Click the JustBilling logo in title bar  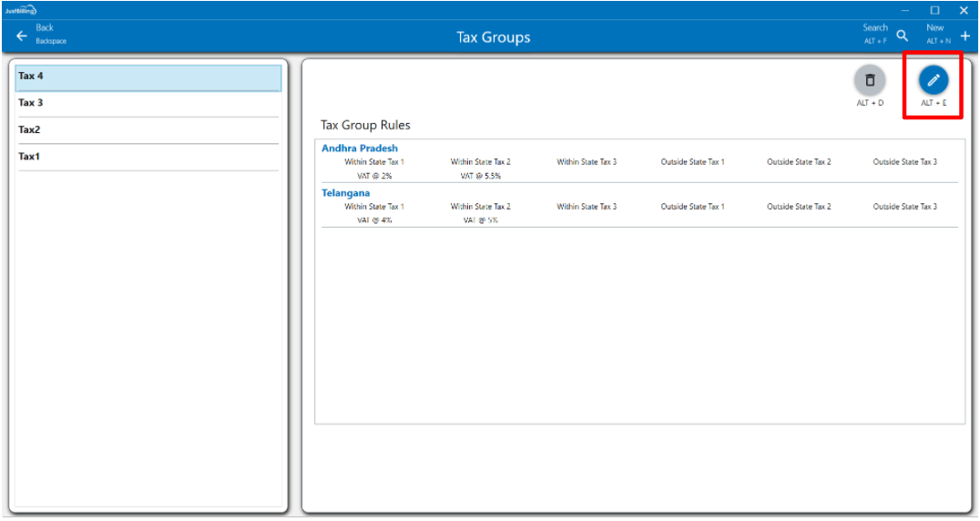tap(20, 10)
